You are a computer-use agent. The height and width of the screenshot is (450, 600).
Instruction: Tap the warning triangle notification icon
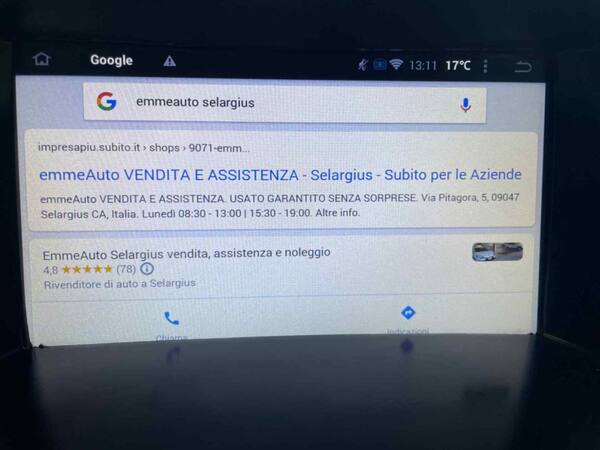tap(170, 61)
